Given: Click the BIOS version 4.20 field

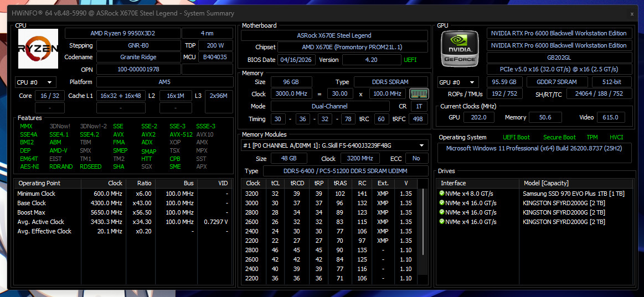Looking at the screenshot, I should point(372,60).
